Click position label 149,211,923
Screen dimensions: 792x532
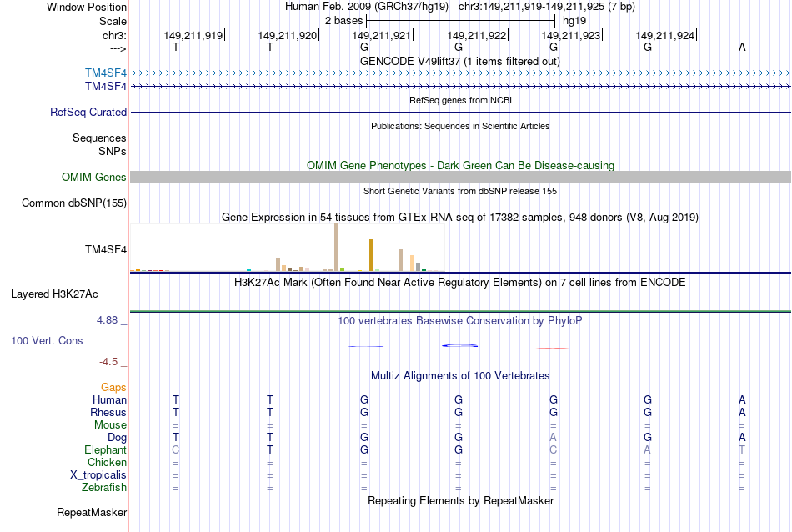[571, 35]
